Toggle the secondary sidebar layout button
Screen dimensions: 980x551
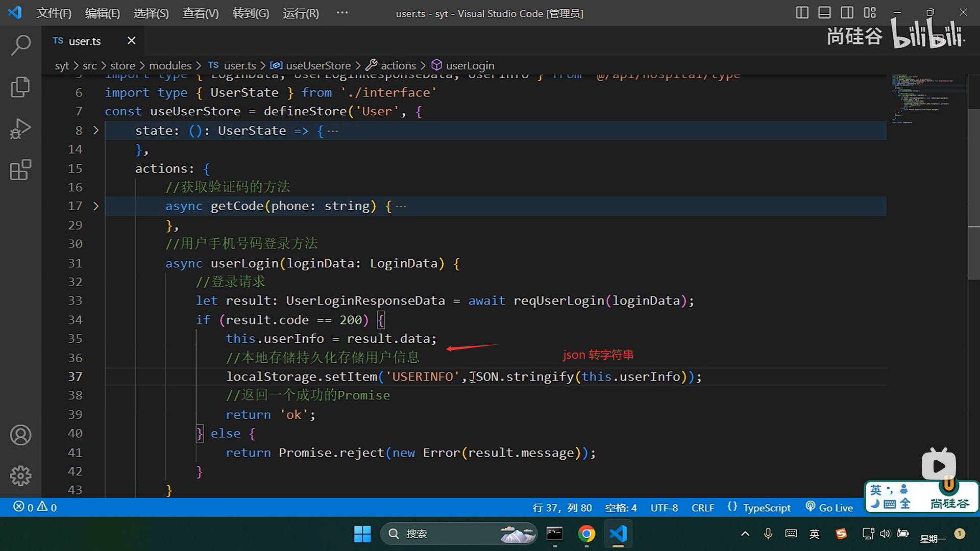pyautogui.click(x=847, y=13)
